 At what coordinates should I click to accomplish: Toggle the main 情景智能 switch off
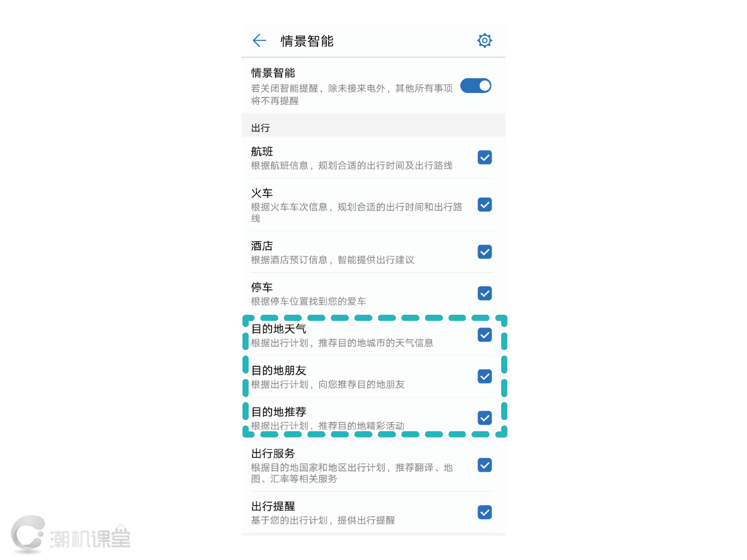tap(475, 85)
